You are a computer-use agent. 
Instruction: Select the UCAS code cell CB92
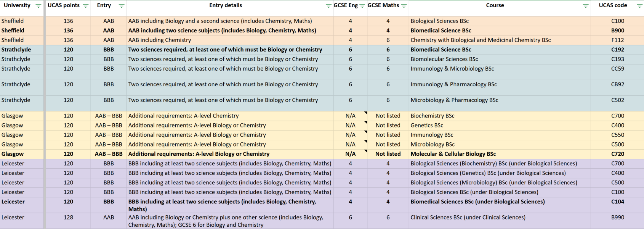(x=617, y=87)
